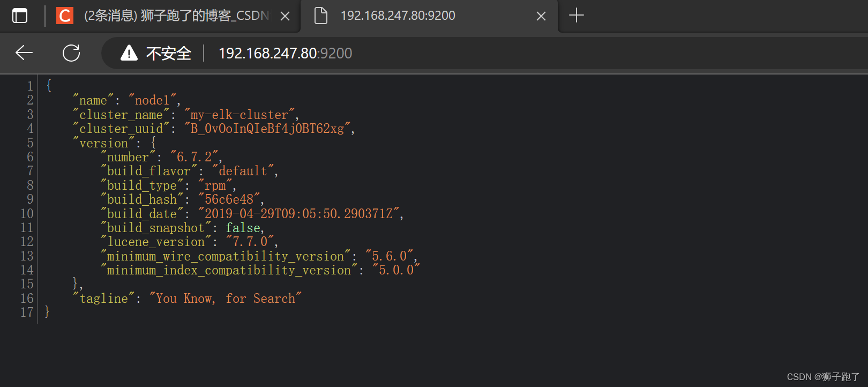The width and height of the screenshot is (868, 387).
Task: Click line number 10 in the gutter
Action: click(x=27, y=214)
